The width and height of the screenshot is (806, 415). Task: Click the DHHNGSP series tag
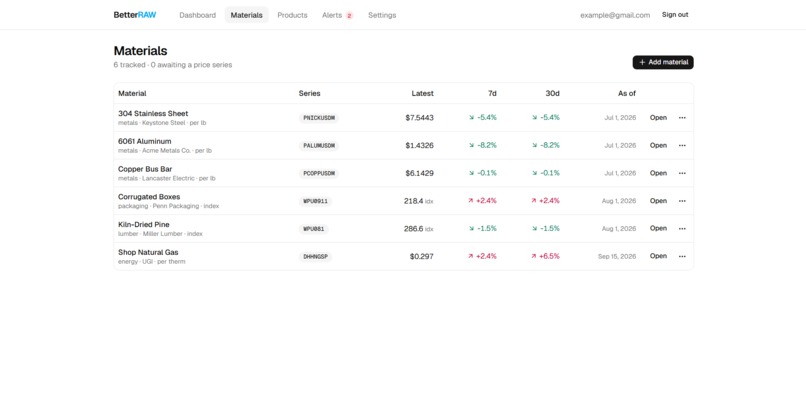(x=315, y=257)
